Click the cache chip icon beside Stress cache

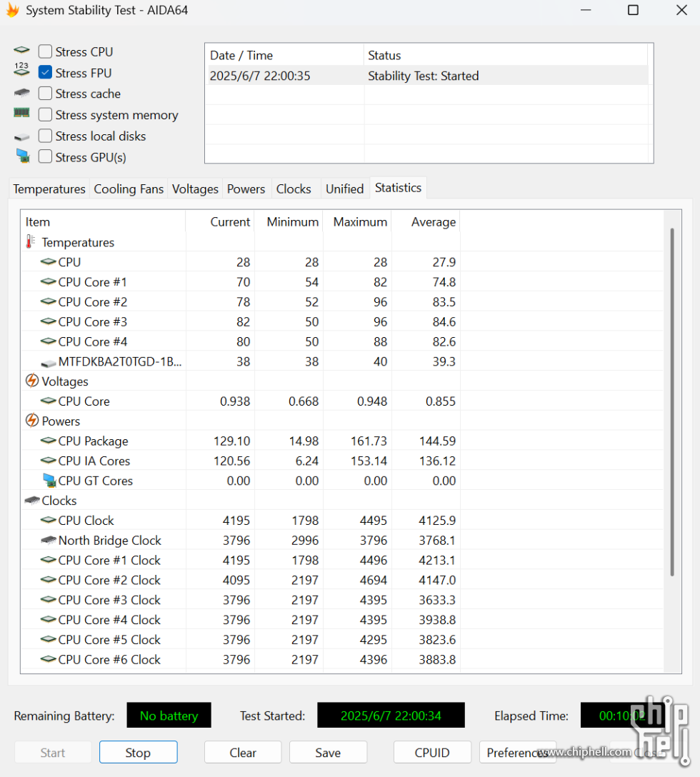21,93
